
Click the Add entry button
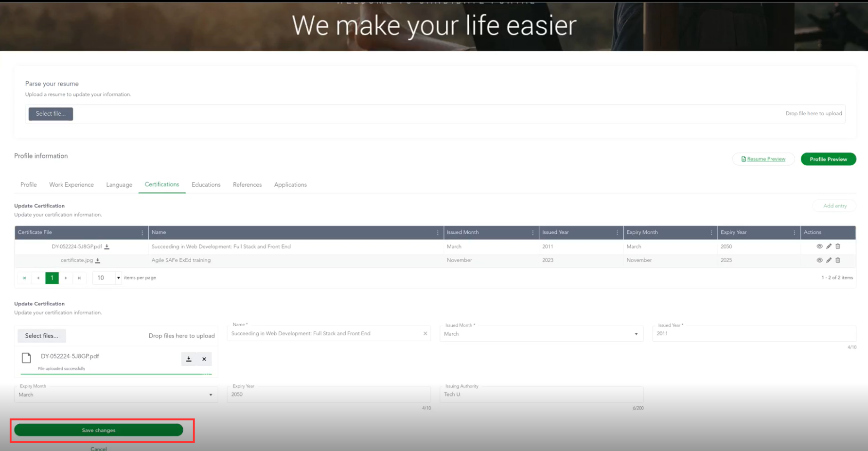834,206
